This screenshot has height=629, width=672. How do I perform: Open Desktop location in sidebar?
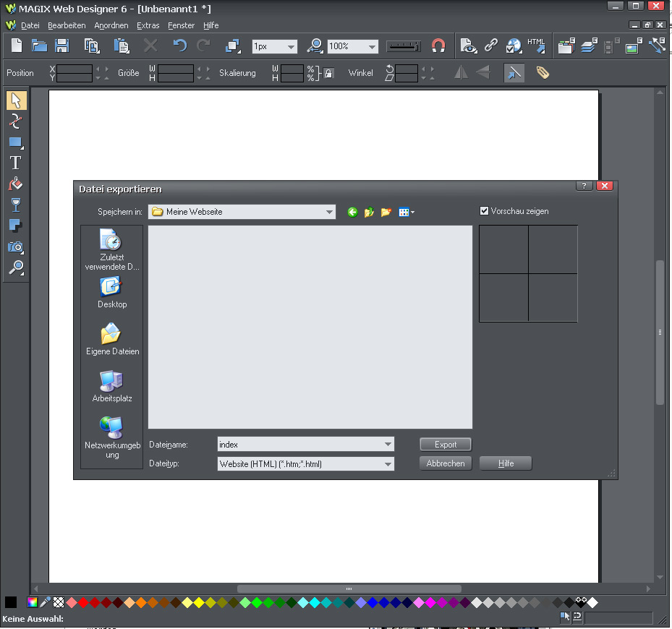click(112, 292)
